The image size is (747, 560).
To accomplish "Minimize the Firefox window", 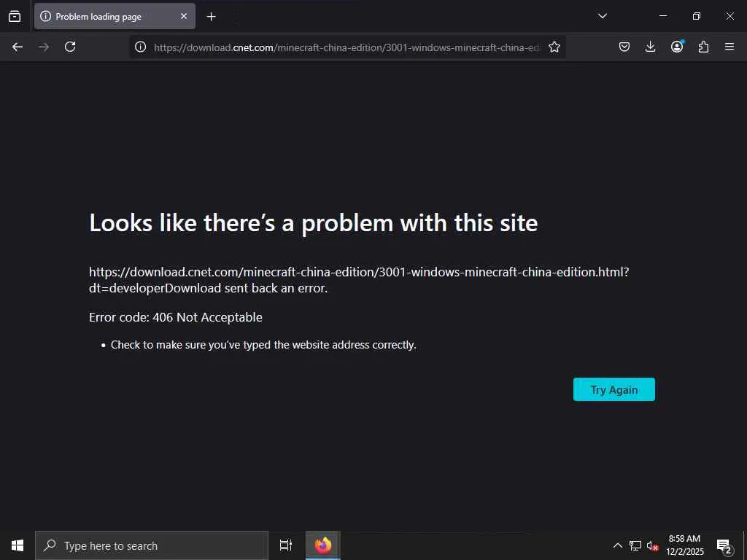I will (x=662, y=16).
